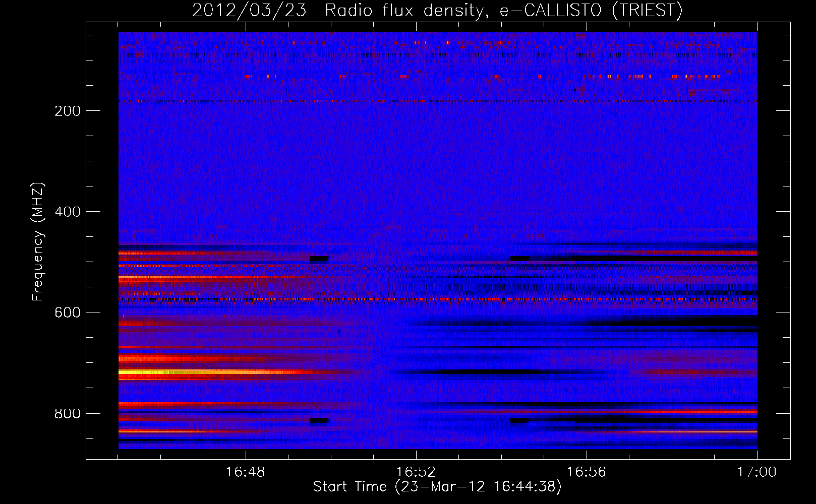Click the 200 MHz frequency tick label
The width and height of the screenshot is (816, 504).
pyautogui.click(x=68, y=111)
